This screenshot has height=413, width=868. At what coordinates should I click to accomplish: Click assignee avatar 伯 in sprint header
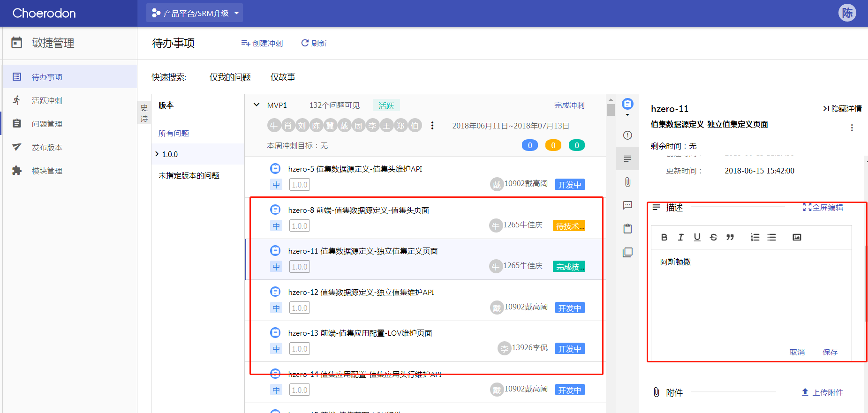[x=415, y=126]
